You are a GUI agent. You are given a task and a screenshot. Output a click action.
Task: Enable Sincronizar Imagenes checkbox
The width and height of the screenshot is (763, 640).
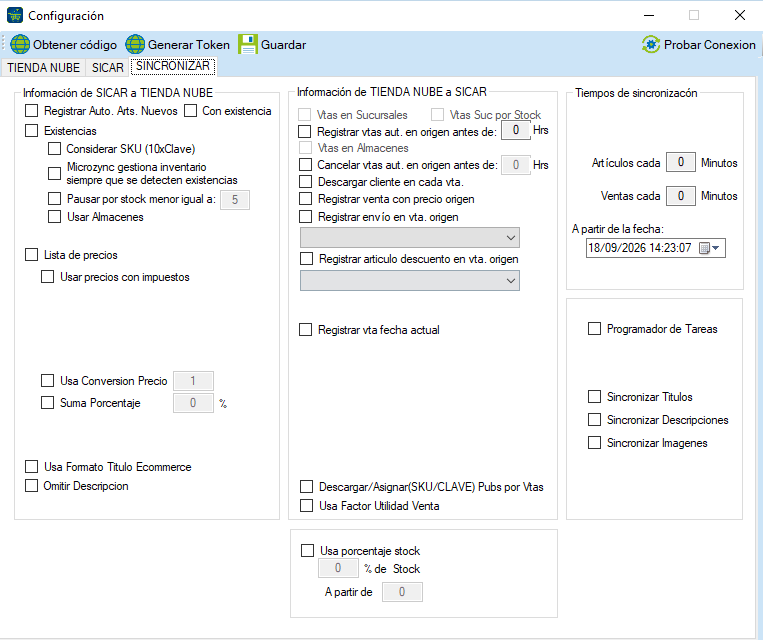(594, 442)
